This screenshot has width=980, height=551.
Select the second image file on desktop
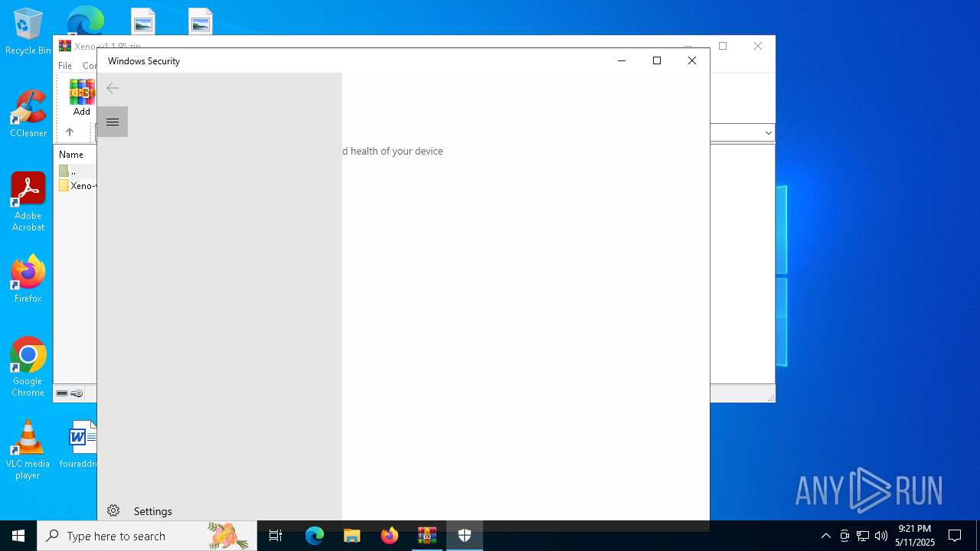200,21
